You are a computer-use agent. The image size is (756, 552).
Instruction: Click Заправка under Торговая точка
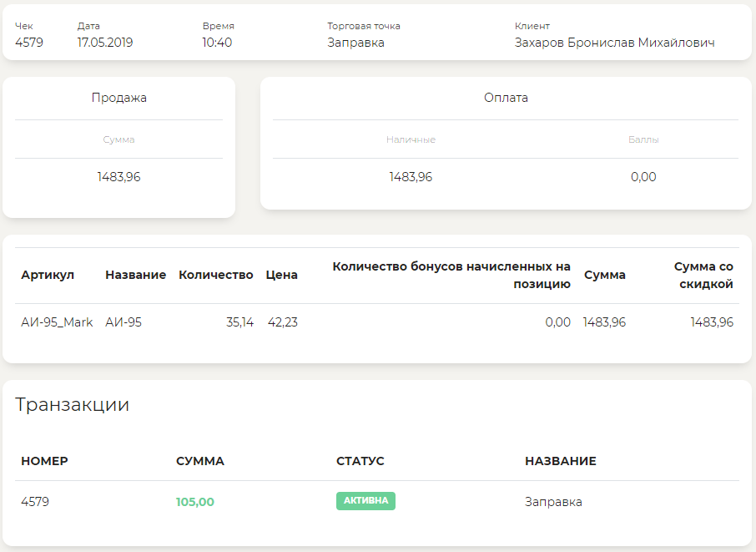(355, 43)
